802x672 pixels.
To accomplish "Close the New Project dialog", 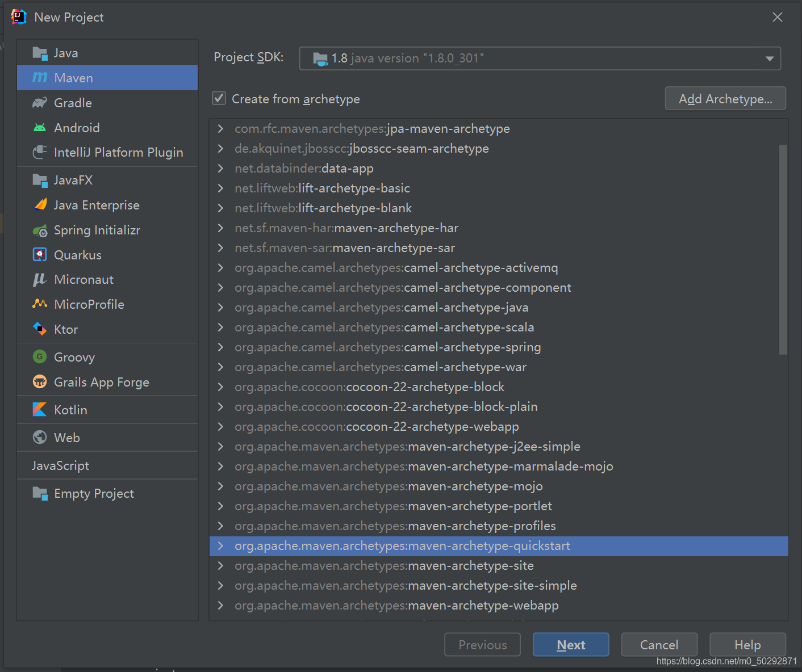I will tap(778, 17).
